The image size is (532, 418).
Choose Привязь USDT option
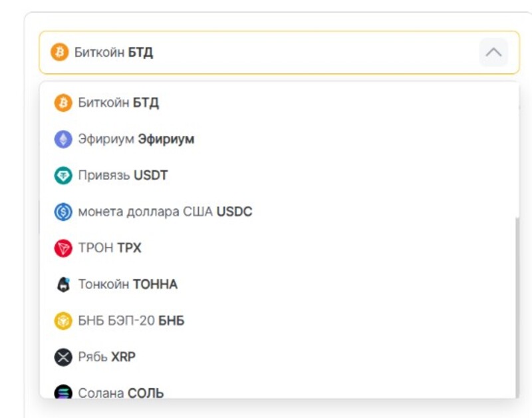coord(278,175)
